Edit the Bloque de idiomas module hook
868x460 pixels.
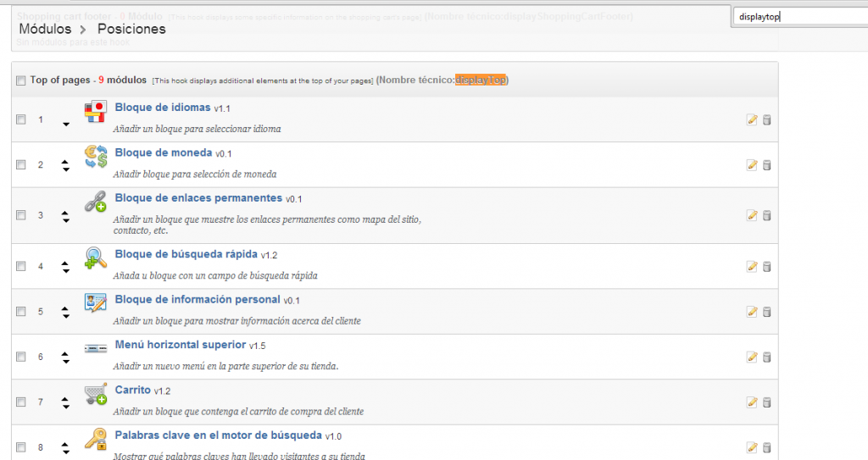[752, 119]
